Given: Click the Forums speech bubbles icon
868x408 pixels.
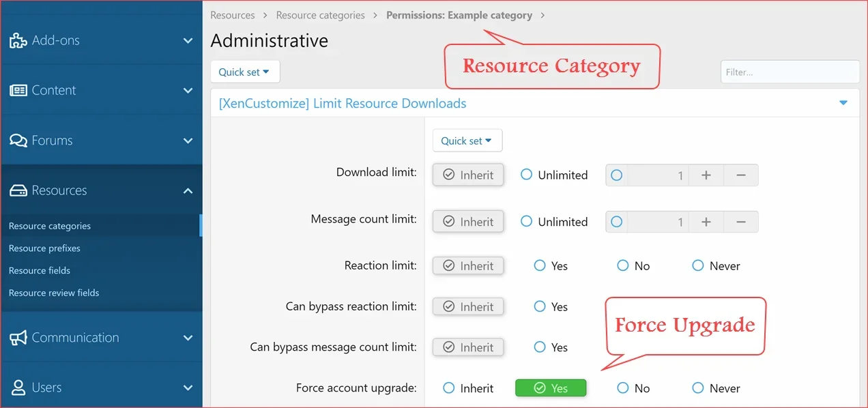Looking at the screenshot, I should [x=18, y=141].
